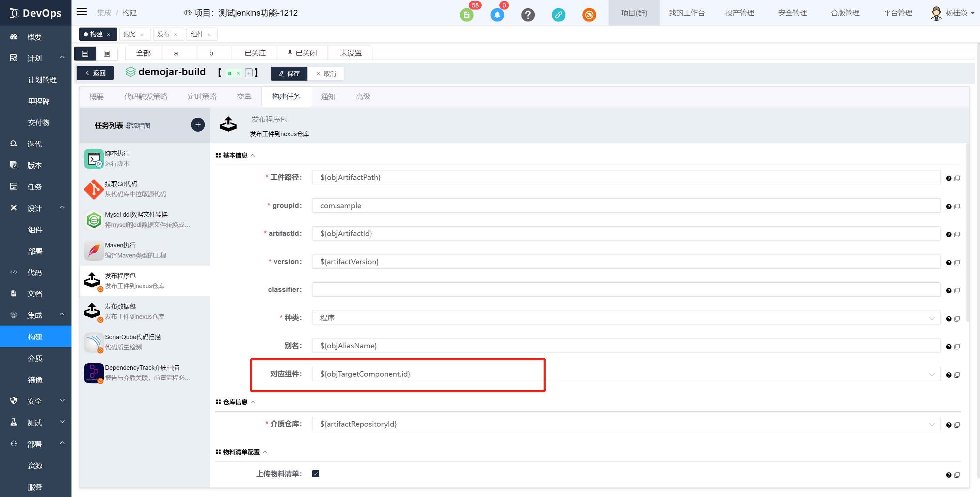Image resolution: width=980 pixels, height=497 pixels.
Task: Click the teal link icon in header
Action: point(558,15)
